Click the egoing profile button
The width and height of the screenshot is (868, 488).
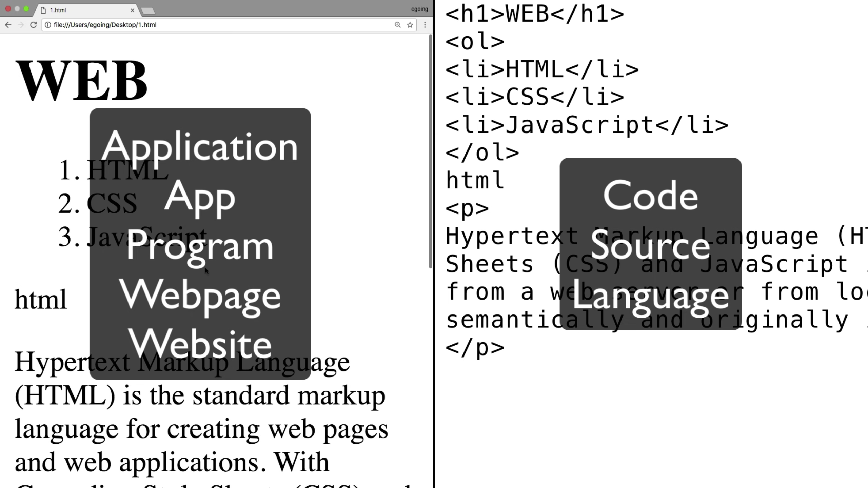point(419,9)
